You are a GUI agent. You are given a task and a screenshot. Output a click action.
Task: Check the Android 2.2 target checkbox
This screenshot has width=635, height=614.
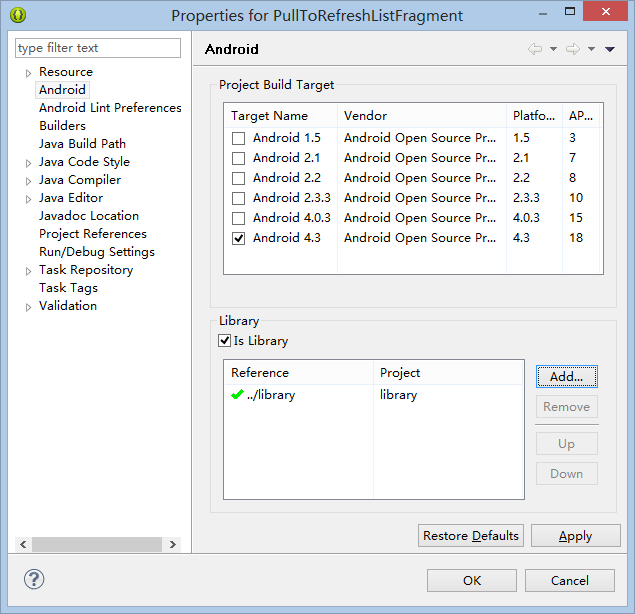coord(239,178)
